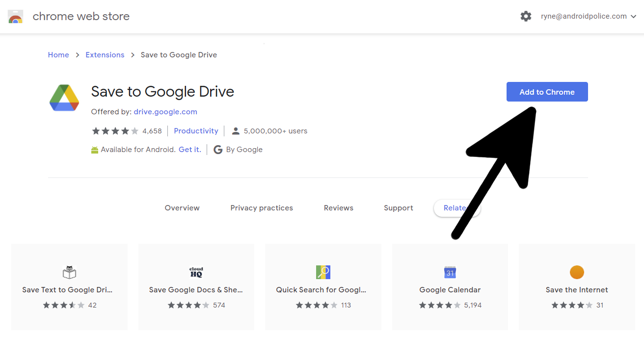Screen dimensions: 644x337
Task: Click the Add to Chrome button
Action: (x=547, y=92)
